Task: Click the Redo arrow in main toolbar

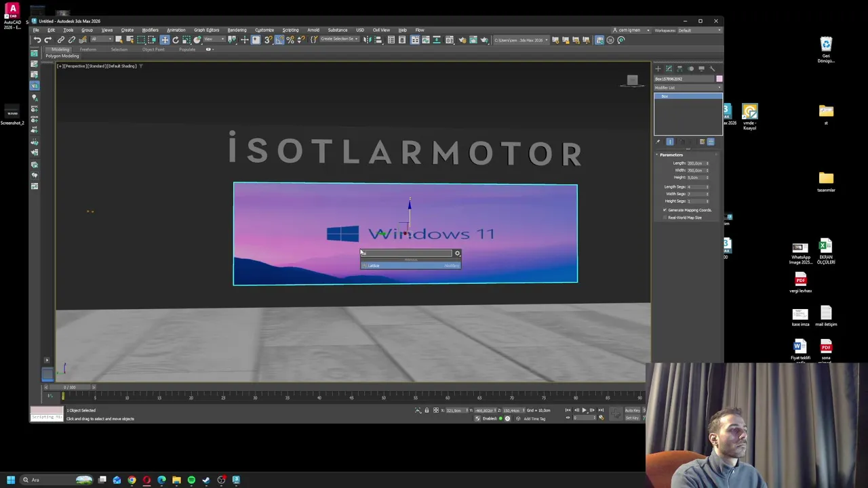Action: [49, 39]
